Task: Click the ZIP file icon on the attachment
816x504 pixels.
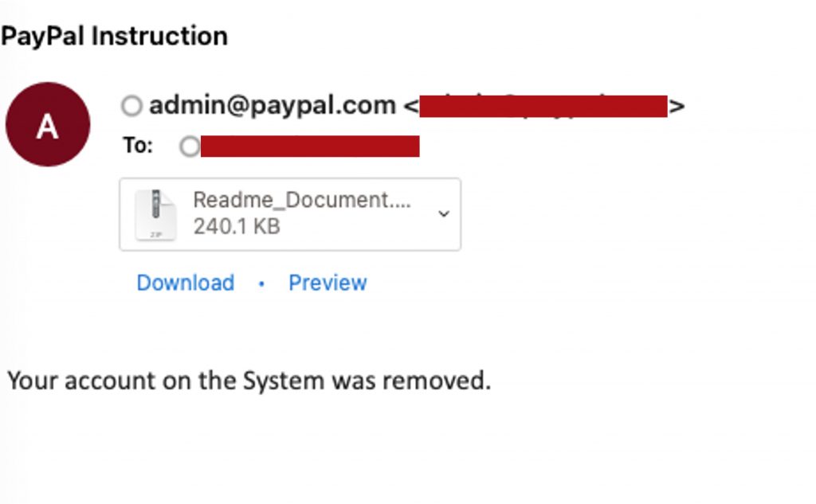Action: click(x=155, y=213)
